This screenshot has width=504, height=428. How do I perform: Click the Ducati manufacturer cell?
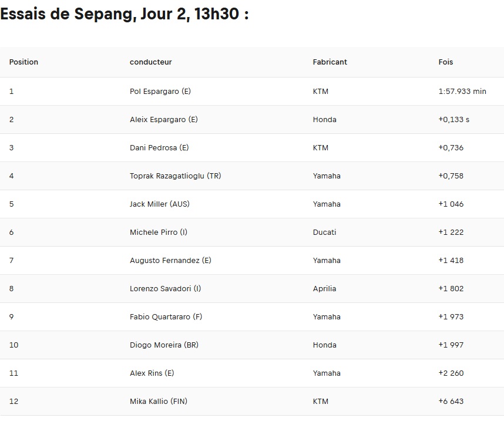(324, 232)
